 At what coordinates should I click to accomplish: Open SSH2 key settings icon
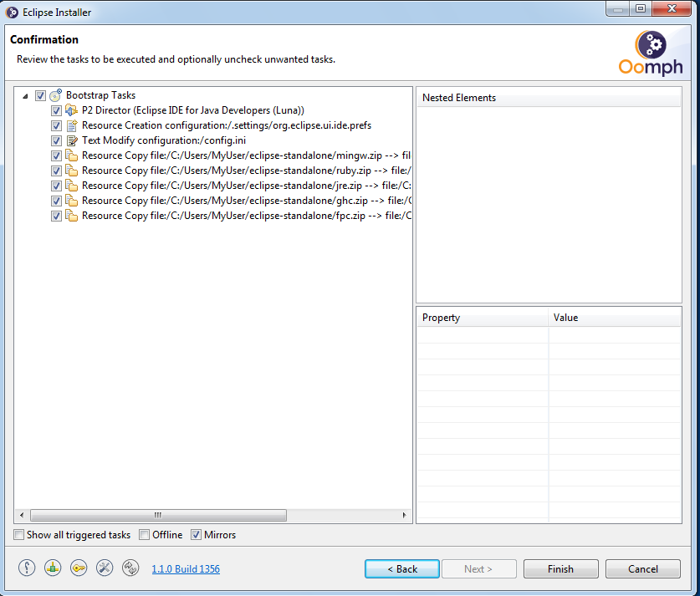tap(79, 568)
